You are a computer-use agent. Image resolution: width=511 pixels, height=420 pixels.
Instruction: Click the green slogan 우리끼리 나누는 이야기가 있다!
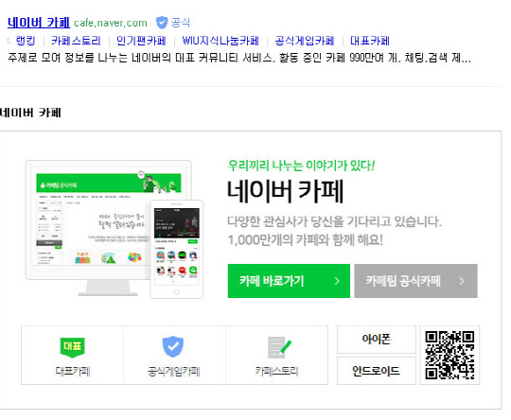(301, 166)
